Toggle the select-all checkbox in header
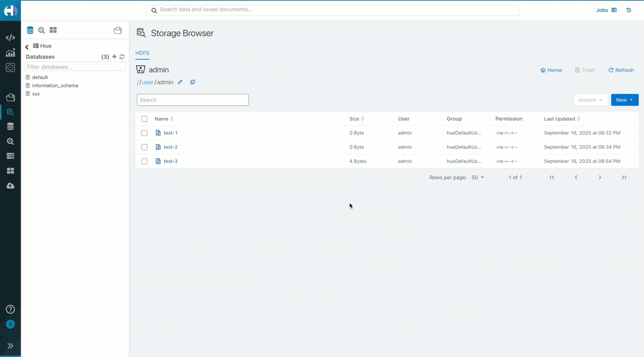 pyautogui.click(x=144, y=119)
